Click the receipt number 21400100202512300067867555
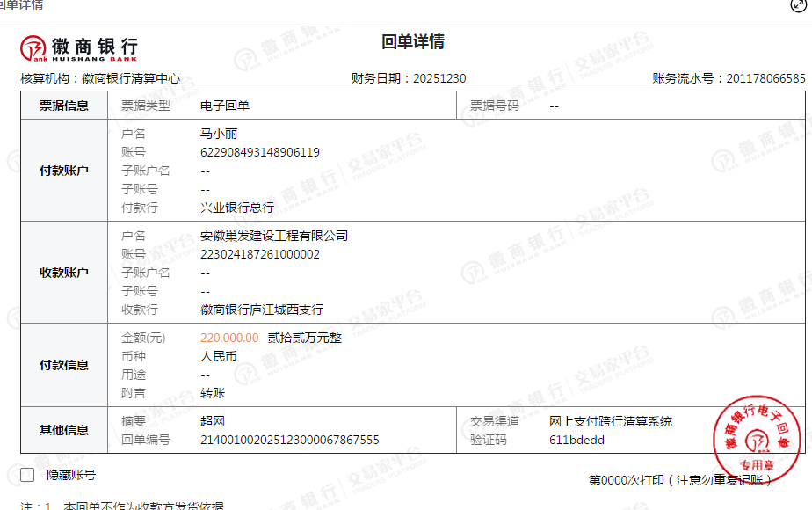 (x=290, y=440)
